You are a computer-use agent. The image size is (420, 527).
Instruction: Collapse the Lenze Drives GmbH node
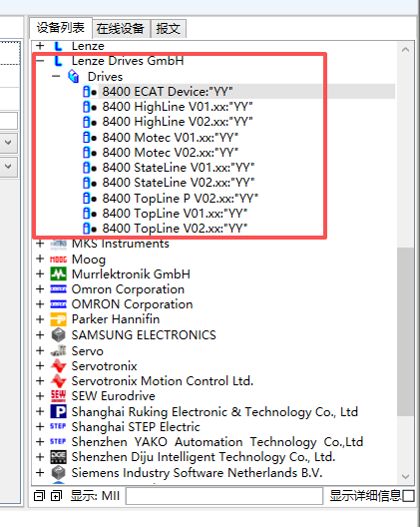pos(40,61)
